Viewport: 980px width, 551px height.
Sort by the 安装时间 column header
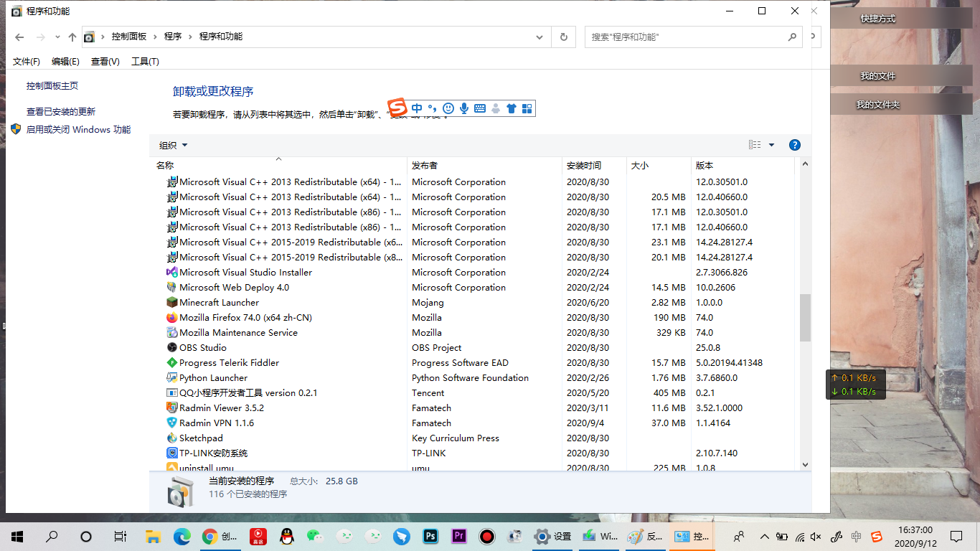click(595, 165)
